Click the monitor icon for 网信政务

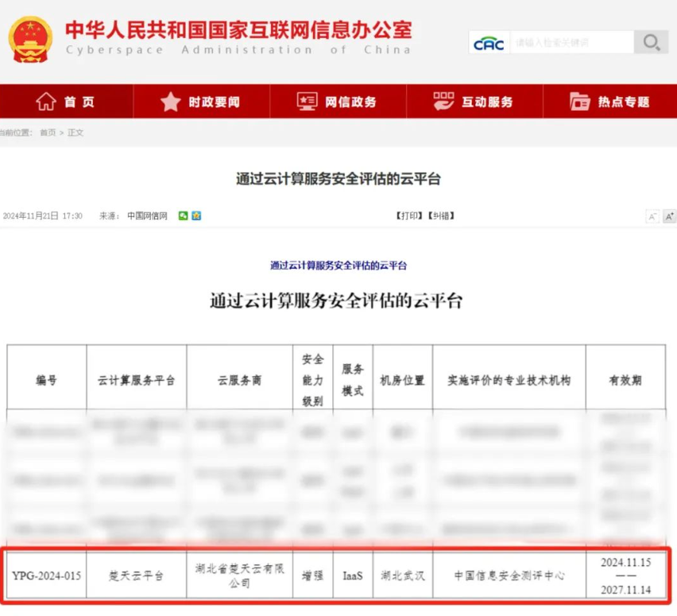[x=308, y=102]
